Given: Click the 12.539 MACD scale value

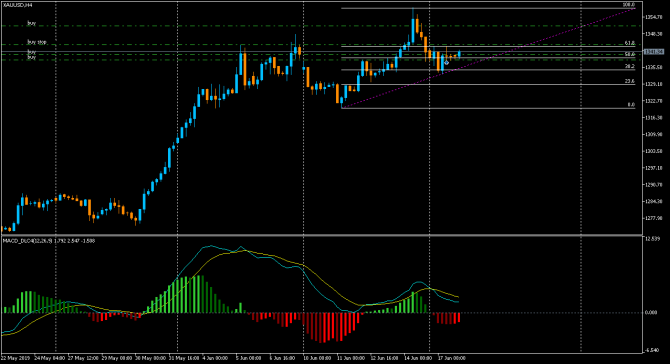Looking at the screenshot, I should tap(652, 238).
